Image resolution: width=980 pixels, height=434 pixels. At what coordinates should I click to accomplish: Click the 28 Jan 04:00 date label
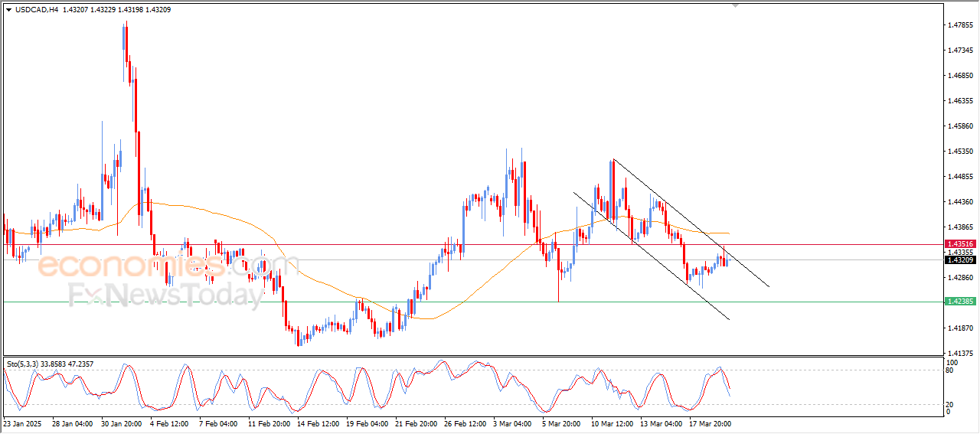tap(73, 423)
